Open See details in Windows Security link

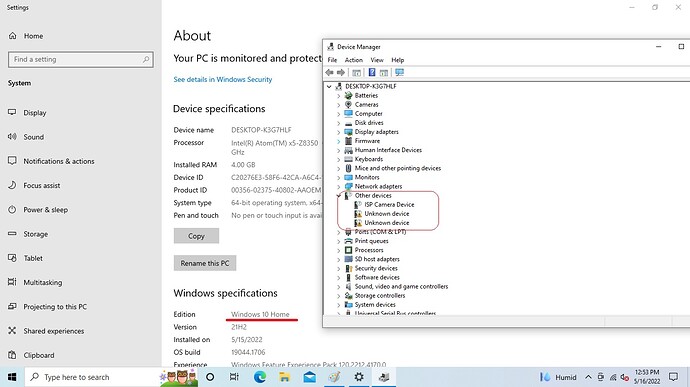point(223,79)
